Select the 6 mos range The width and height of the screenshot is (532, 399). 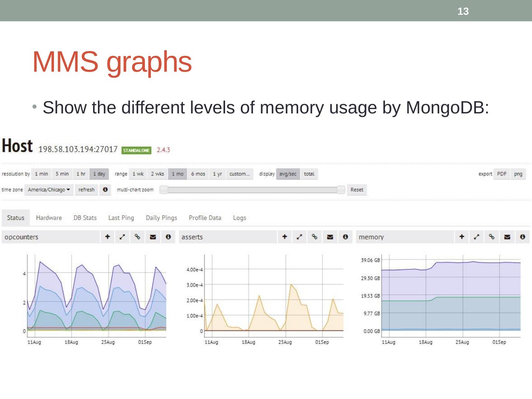click(198, 174)
